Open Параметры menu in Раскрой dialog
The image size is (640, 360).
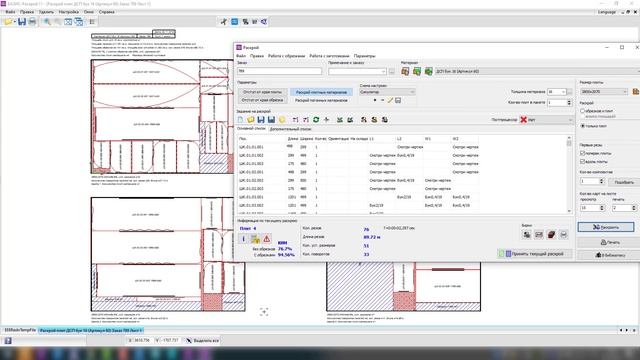click(x=364, y=56)
